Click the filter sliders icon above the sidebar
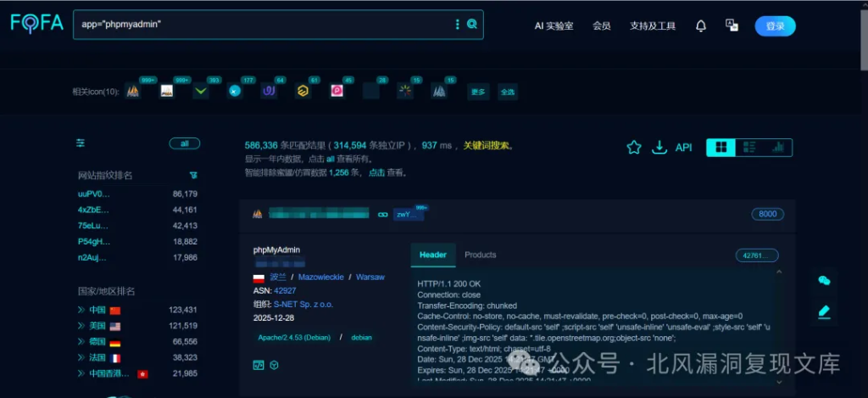Screen dimensions: 868x398 [81, 143]
